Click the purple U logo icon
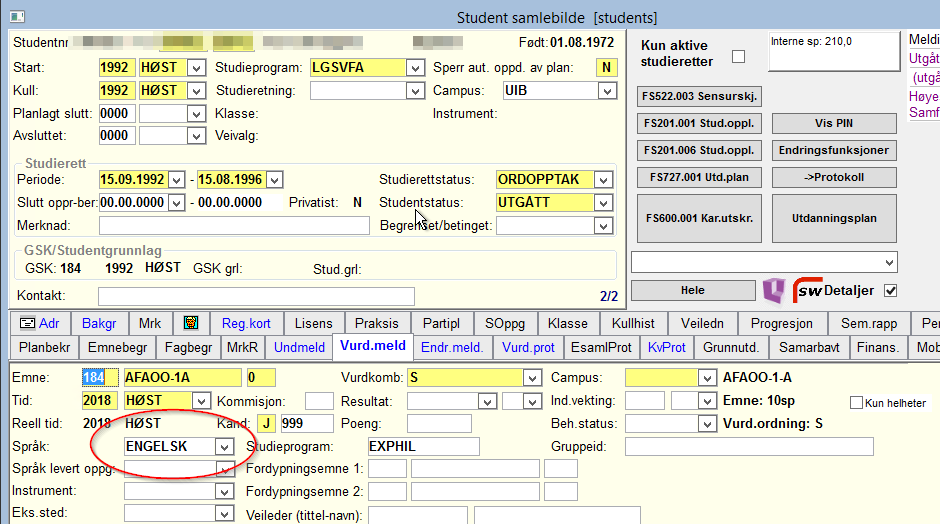Image resolution: width=940 pixels, height=524 pixels. click(774, 291)
